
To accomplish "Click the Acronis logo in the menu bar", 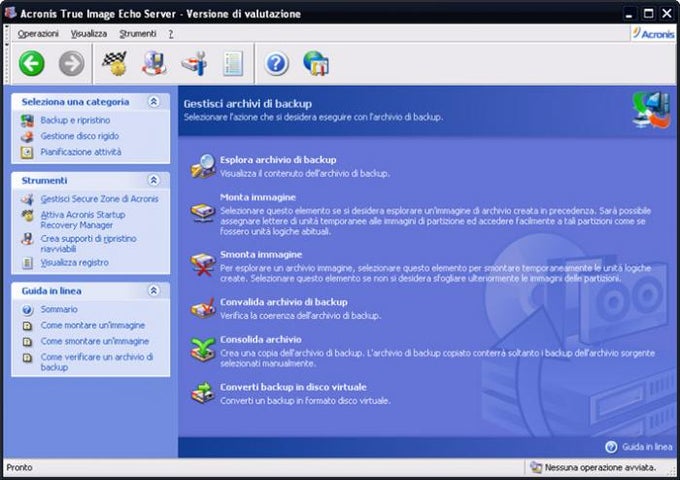I will pyautogui.click(x=654, y=33).
